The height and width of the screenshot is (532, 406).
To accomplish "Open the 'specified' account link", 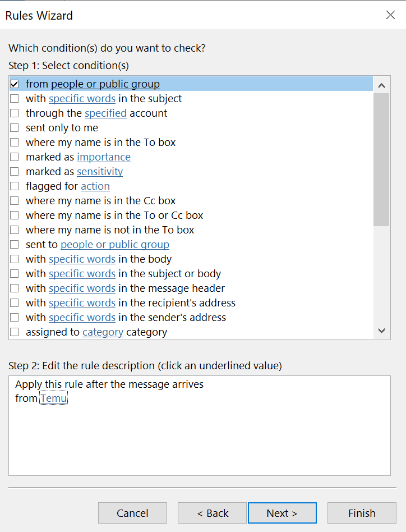I will click(105, 113).
